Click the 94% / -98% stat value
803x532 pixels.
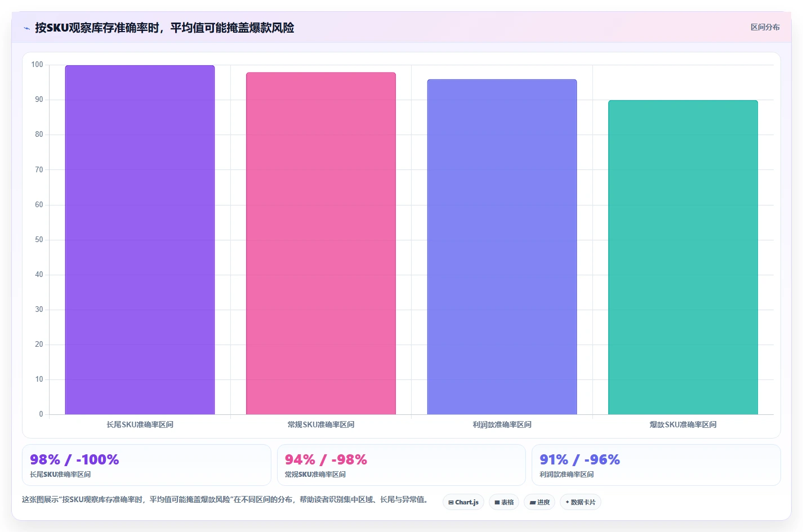[326, 459]
